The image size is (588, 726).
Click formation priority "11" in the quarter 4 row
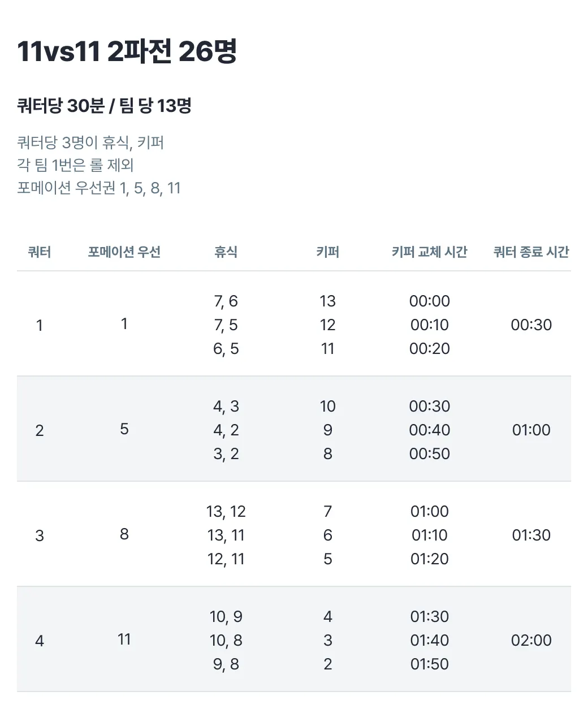[124, 639]
